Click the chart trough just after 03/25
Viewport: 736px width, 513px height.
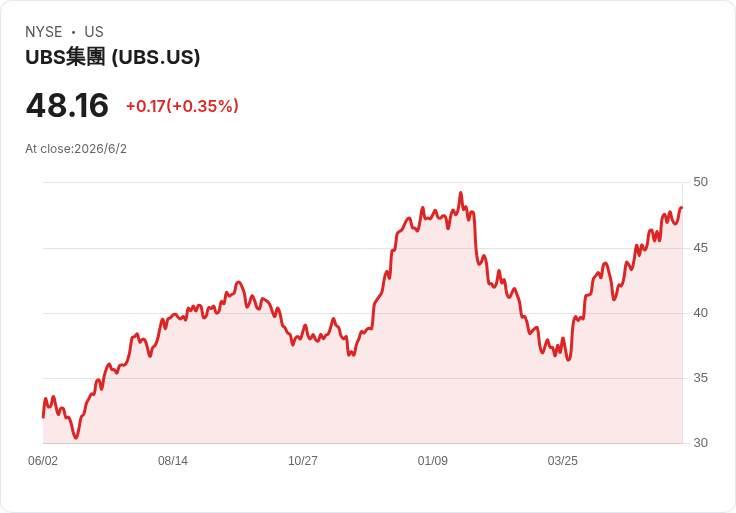[568, 360]
